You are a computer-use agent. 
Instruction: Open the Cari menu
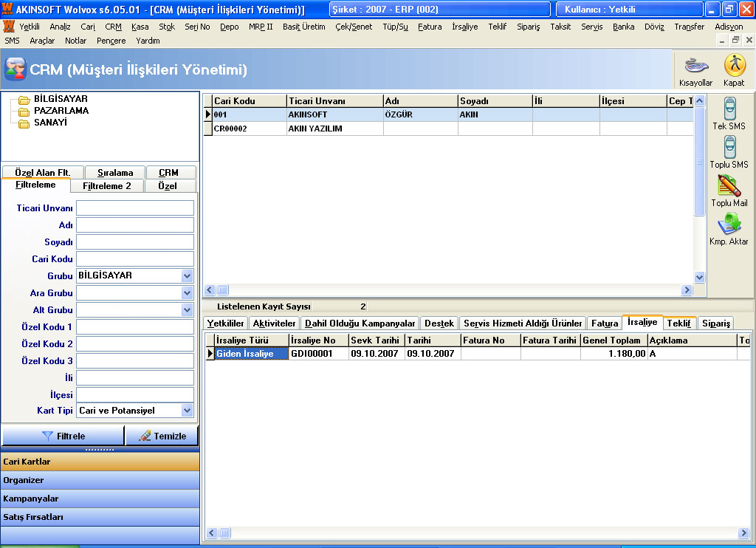pos(88,27)
